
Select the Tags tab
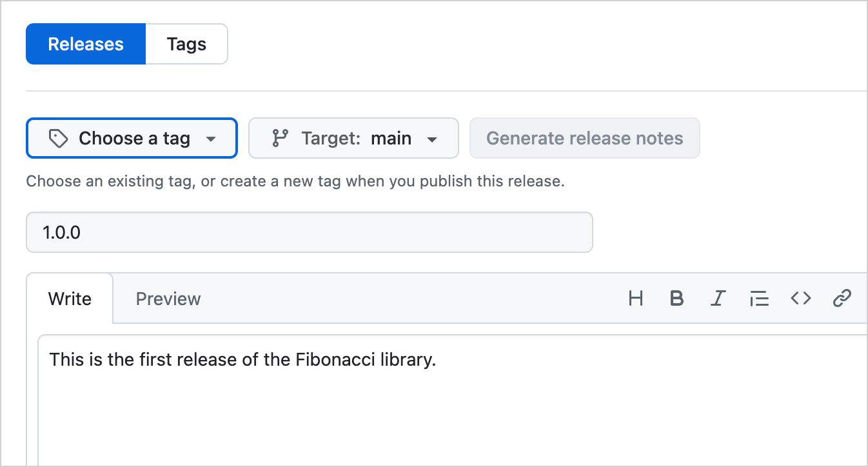pyautogui.click(x=186, y=43)
